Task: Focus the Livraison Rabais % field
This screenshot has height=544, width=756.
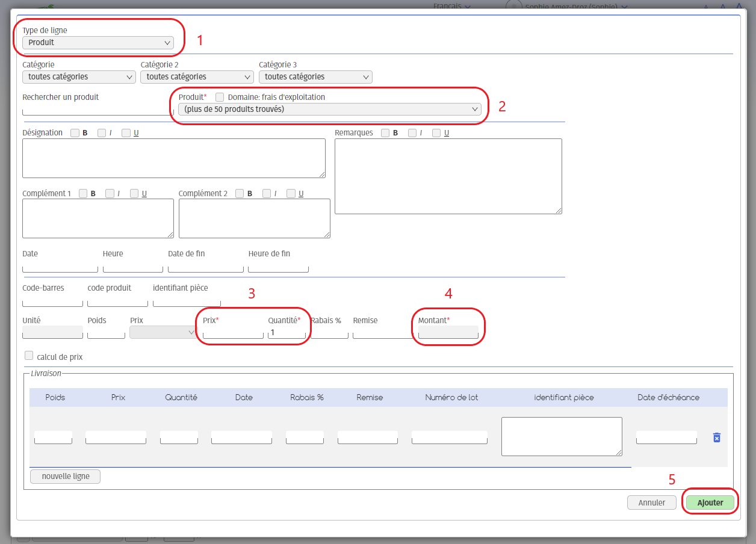Action: pos(305,437)
